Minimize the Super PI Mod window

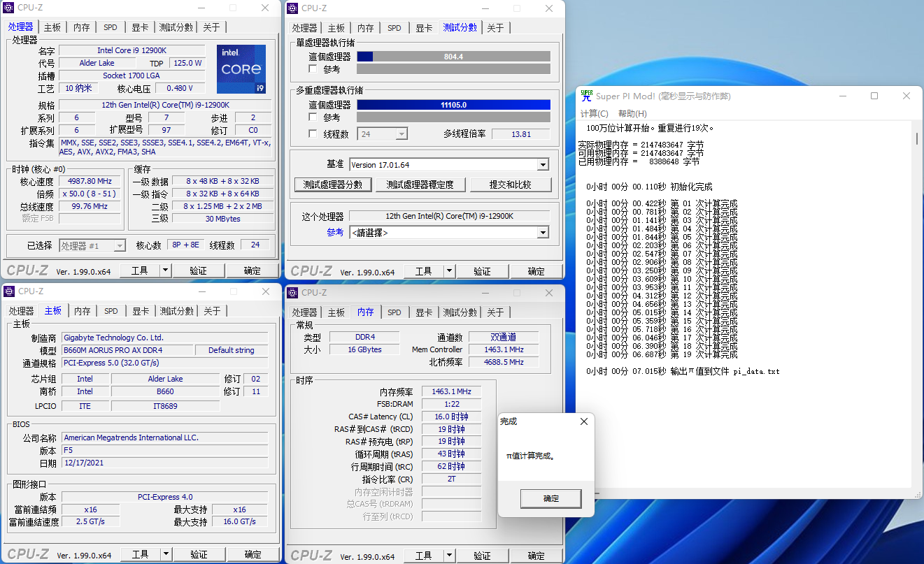tap(841, 96)
